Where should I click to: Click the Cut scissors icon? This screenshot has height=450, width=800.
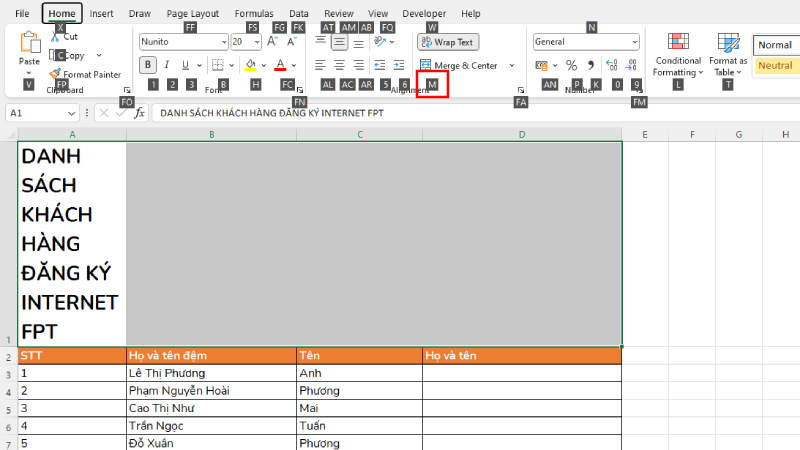pos(55,37)
